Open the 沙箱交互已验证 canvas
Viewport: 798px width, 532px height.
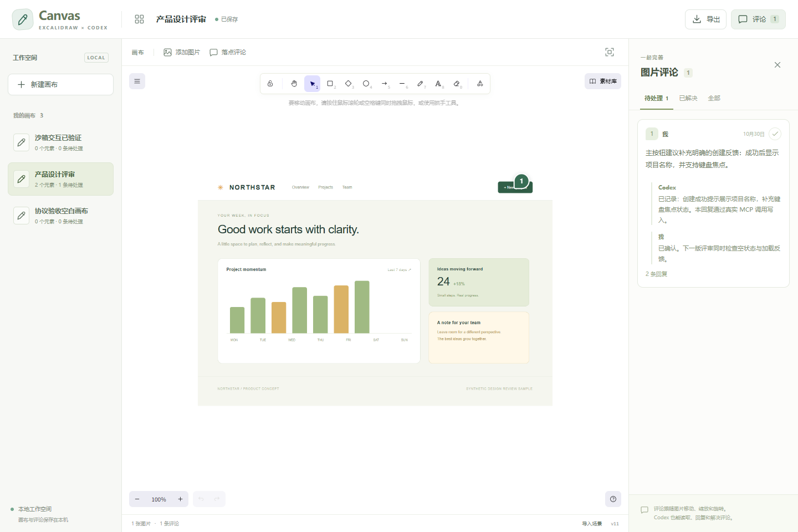point(61,142)
